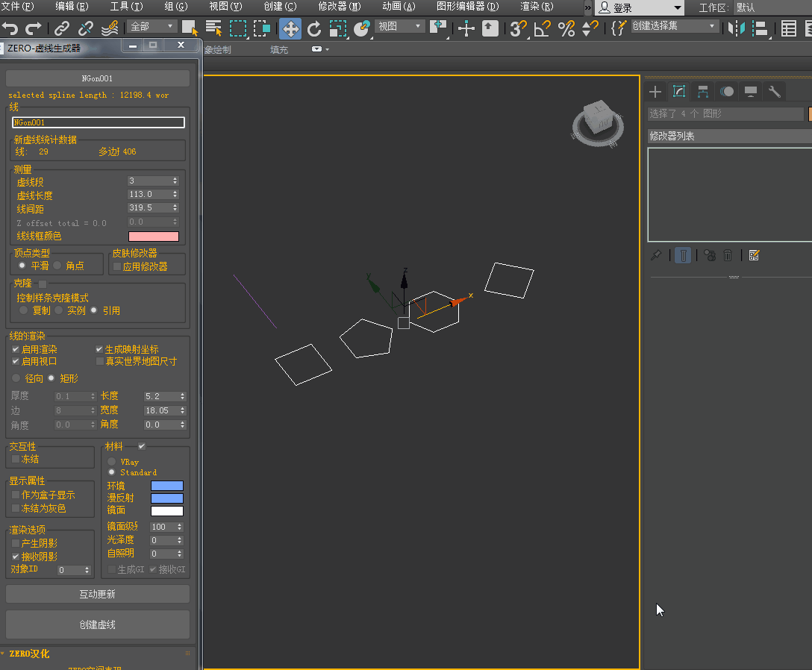Click the Configure Modifier Sets icon
The image size is (812, 670).
click(x=754, y=255)
